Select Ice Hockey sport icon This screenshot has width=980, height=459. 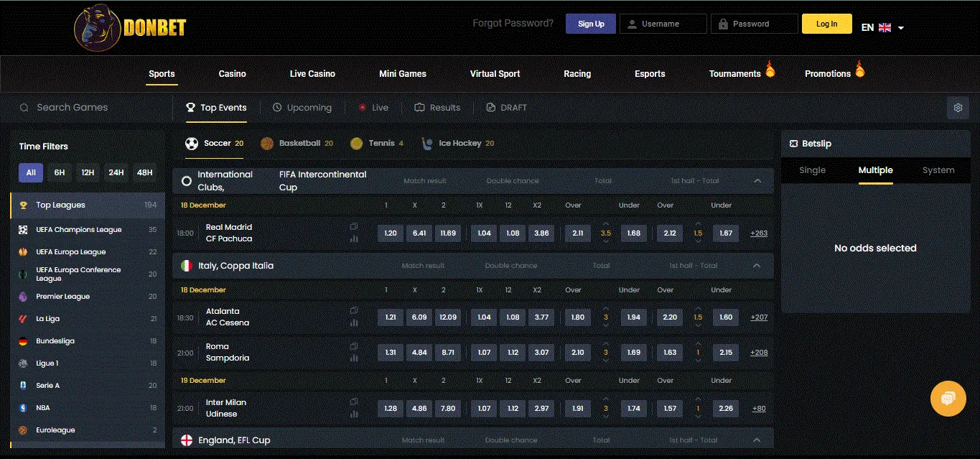427,144
